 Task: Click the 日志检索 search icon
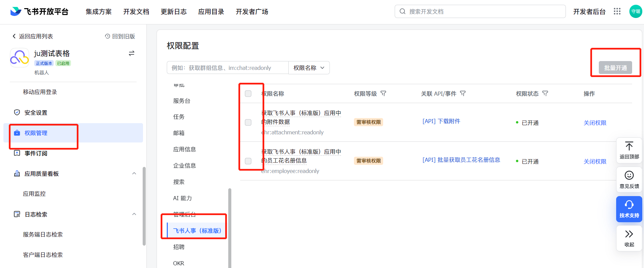[17, 214]
